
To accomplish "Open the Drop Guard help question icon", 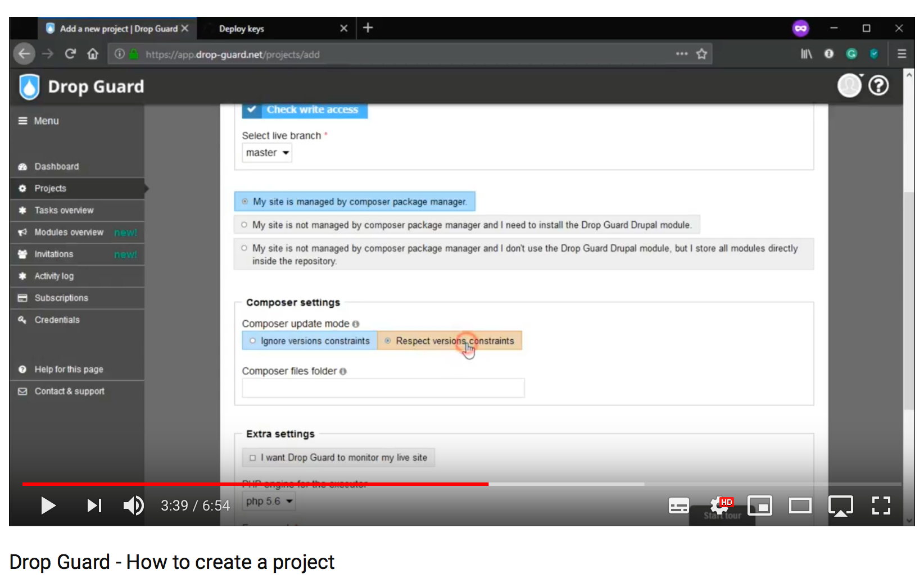I will [878, 86].
